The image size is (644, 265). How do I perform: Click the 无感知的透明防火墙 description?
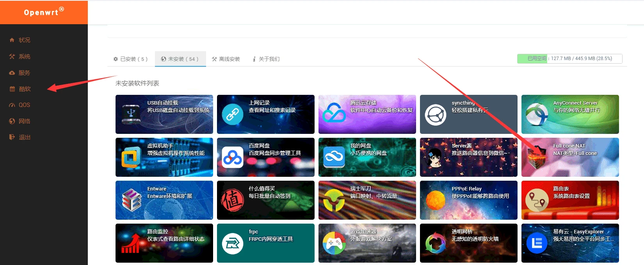click(475, 239)
